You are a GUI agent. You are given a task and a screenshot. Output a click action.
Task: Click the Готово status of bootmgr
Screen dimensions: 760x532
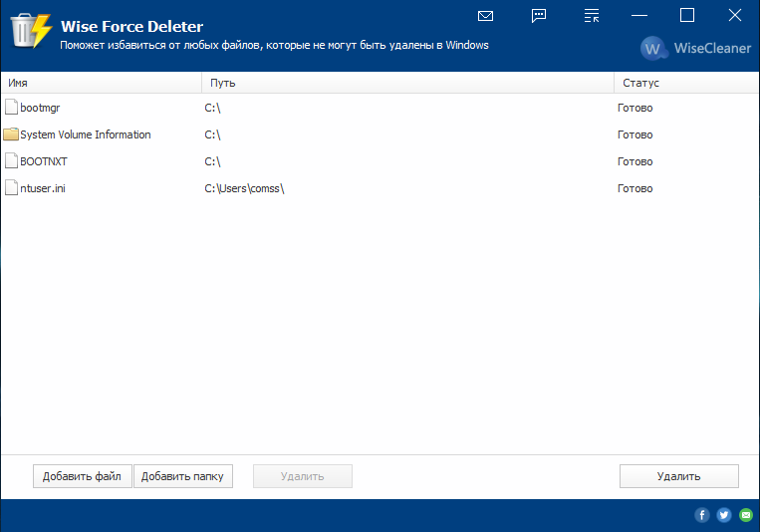634,108
